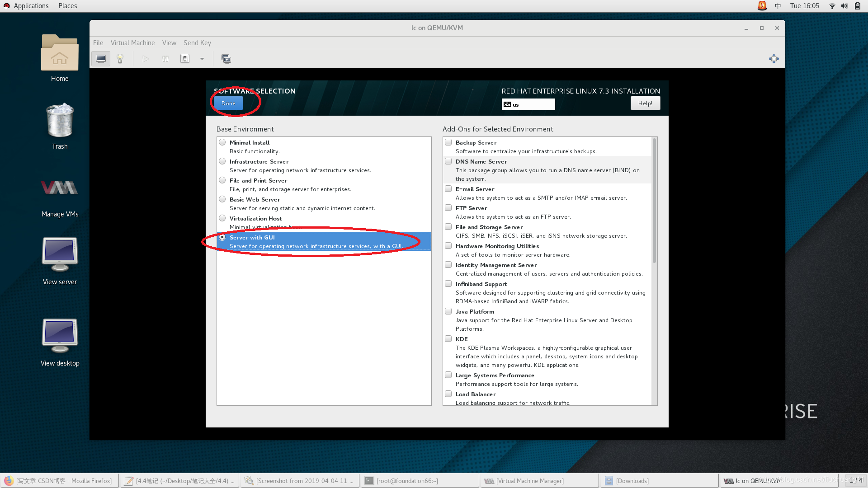Viewport: 868px width, 488px height.
Task: Switch to the 4.4 notes editor window
Action: pyautogui.click(x=179, y=481)
